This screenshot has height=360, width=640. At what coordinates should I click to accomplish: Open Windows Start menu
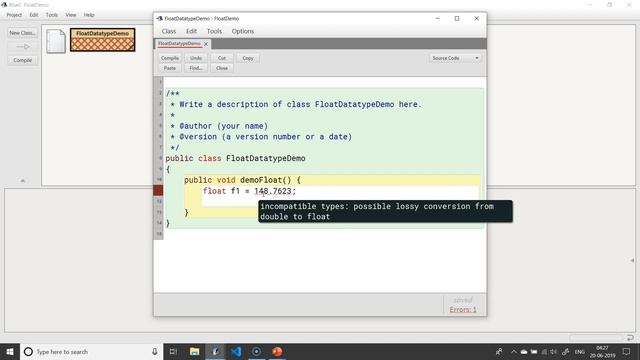(10, 351)
